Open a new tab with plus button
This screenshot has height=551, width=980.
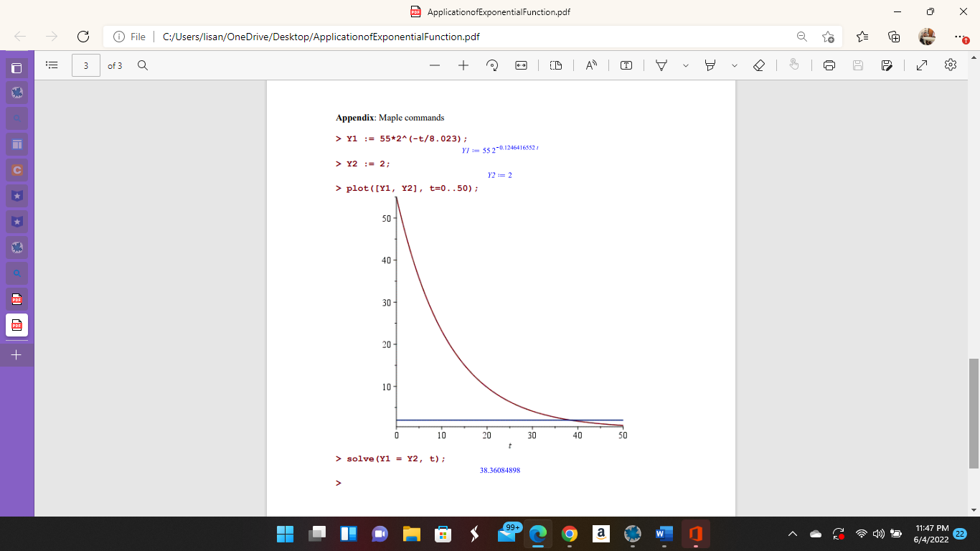click(17, 355)
